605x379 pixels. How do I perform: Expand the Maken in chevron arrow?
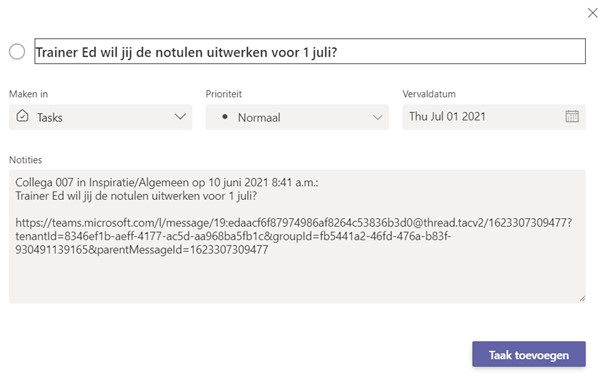(x=180, y=117)
